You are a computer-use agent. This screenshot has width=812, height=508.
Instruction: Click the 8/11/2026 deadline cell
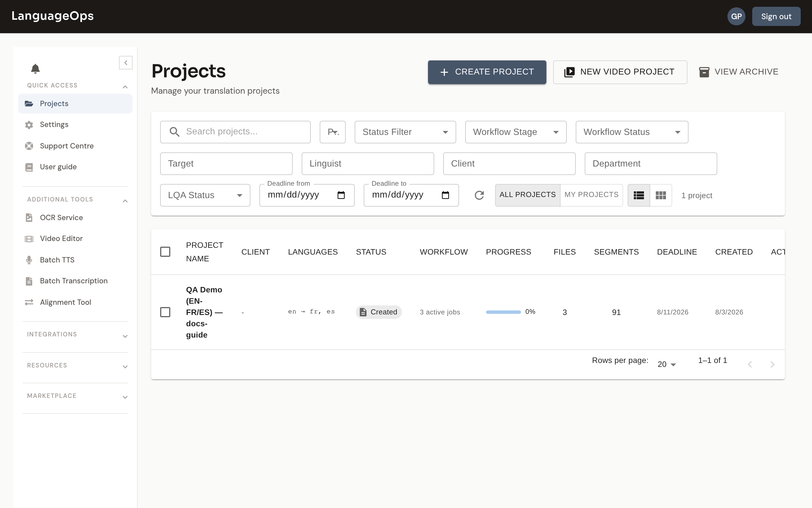point(672,312)
